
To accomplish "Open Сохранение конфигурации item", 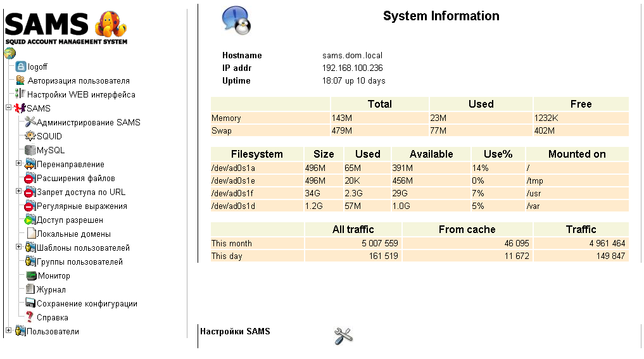I will point(87,303).
